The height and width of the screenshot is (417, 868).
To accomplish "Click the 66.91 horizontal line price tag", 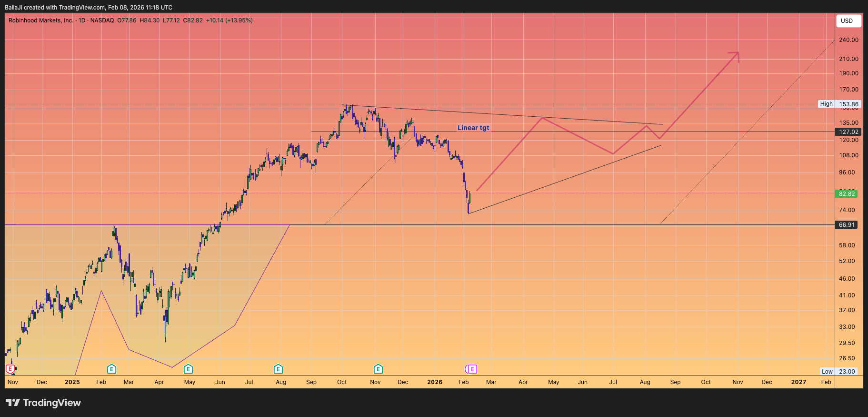I will [847, 224].
